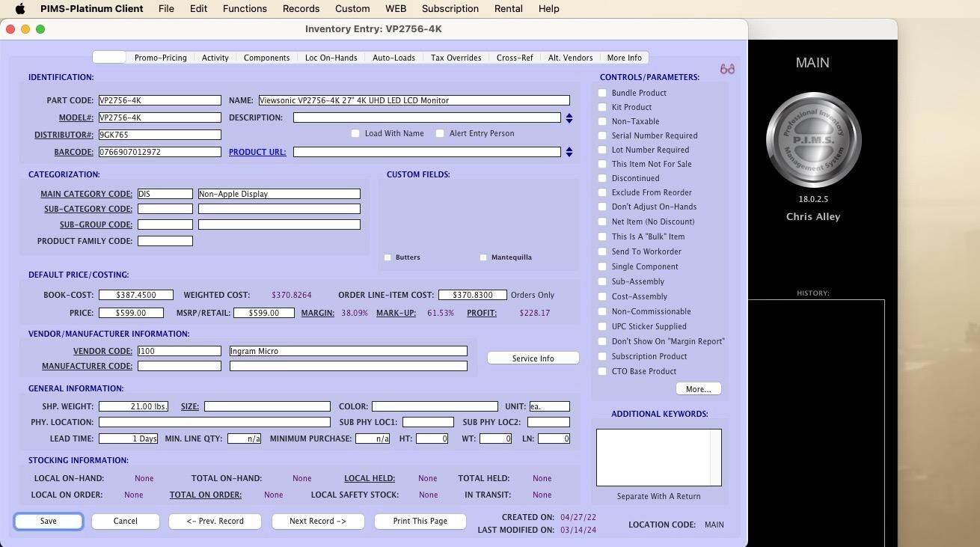The width and height of the screenshot is (980, 547).
Task: Click the Additional Keywords scrollbar
Action: (x=716, y=457)
